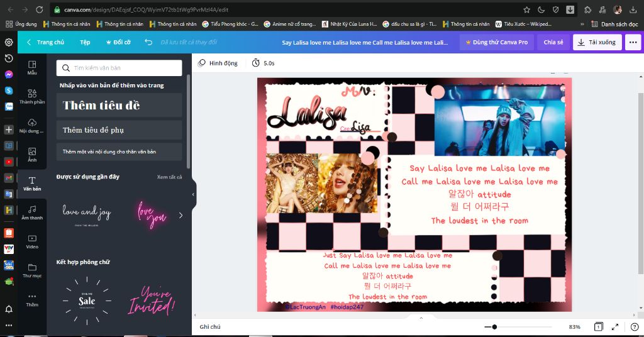
Task: Download design with Tải xuống
Action: tap(597, 42)
